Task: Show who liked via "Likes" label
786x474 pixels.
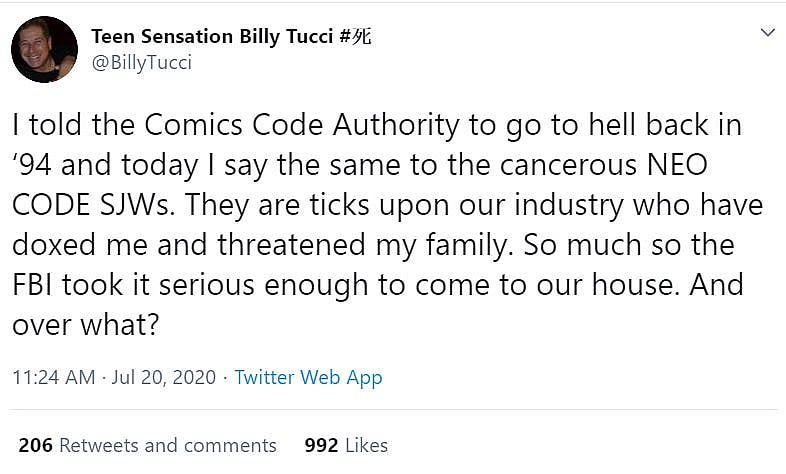Action: point(366,445)
